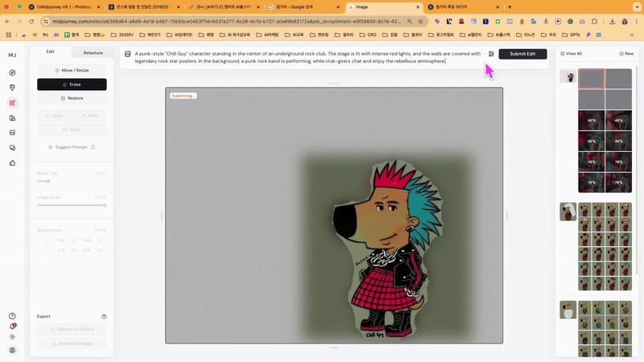Image resolution: width=644 pixels, height=362 pixels.
Task: Switch to the Midjourney V6.1 browser tab
Action: point(64,7)
